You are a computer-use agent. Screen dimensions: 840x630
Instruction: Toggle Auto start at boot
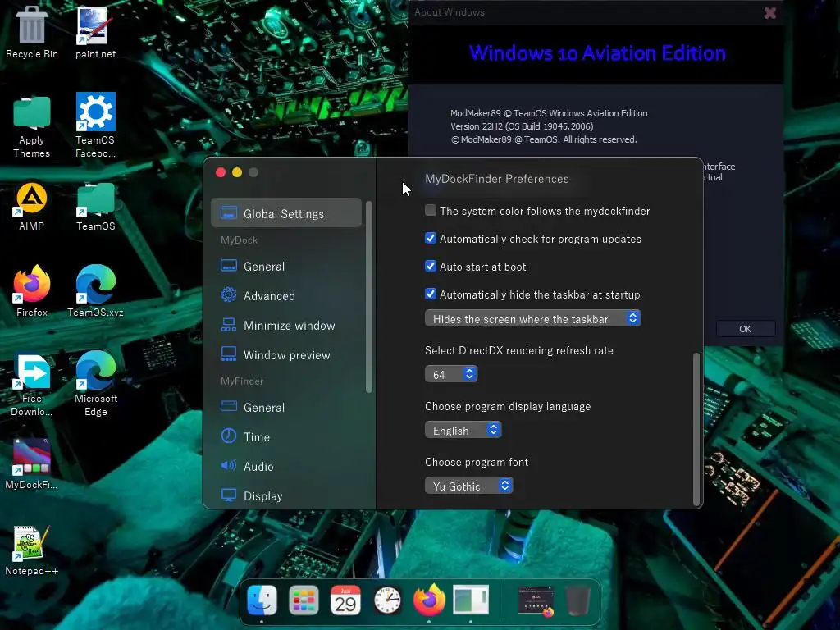431,266
